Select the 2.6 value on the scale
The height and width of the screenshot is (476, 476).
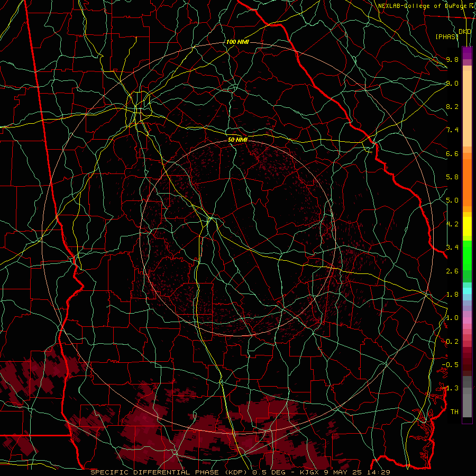(x=452, y=271)
